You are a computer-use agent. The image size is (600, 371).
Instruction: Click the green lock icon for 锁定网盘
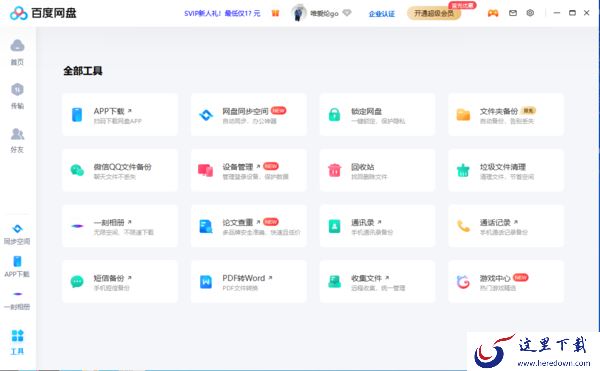334,115
